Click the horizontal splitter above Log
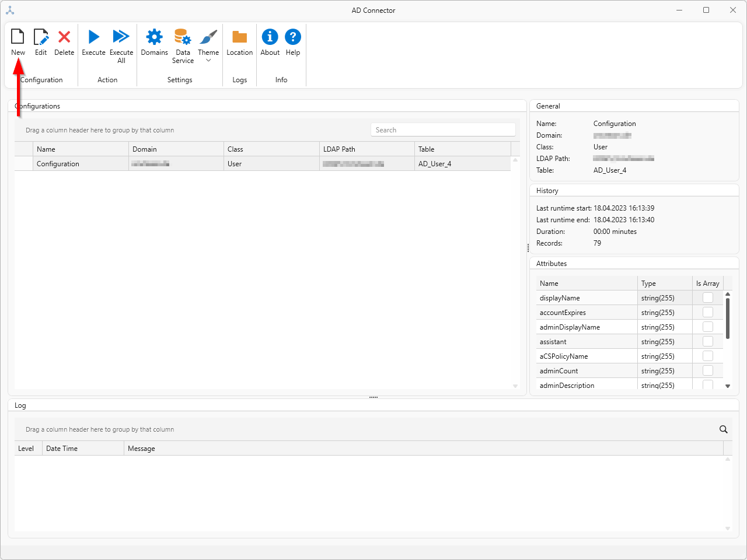This screenshot has height=560, width=747. [x=373, y=397]
